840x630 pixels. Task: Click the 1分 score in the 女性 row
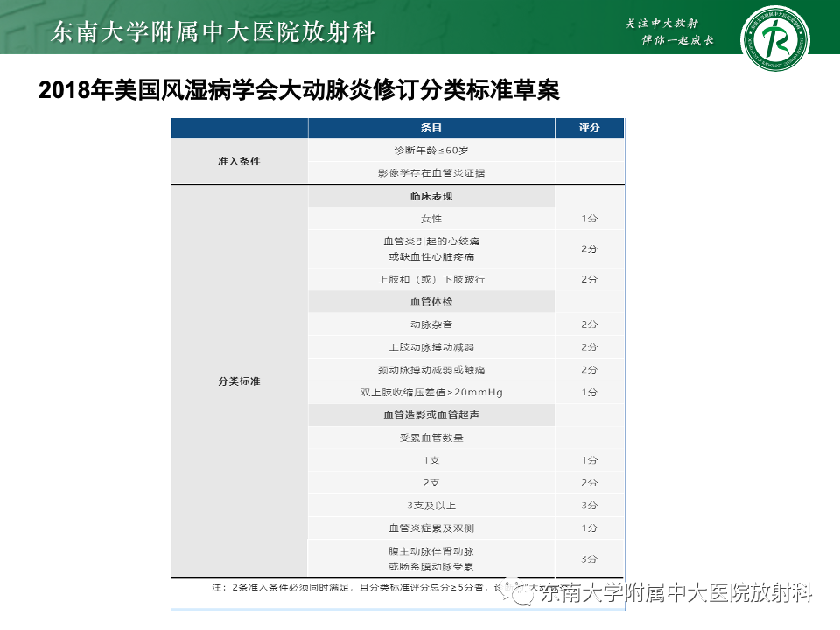(x=589, y=219)
